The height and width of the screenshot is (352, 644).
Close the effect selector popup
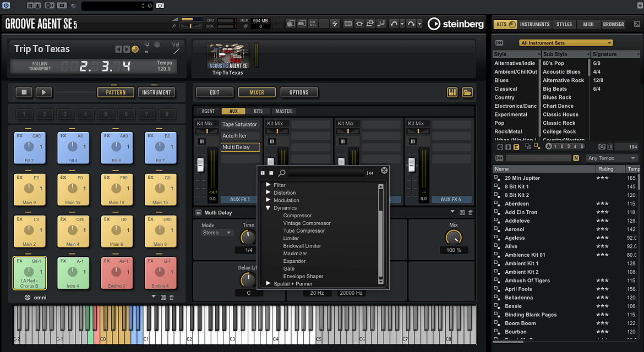tap(384, 170)
